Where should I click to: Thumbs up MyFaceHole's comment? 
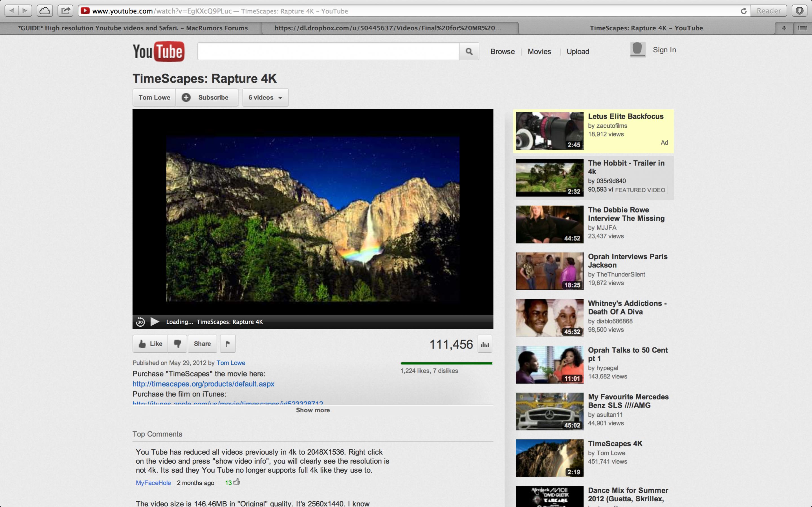point(237,482)
